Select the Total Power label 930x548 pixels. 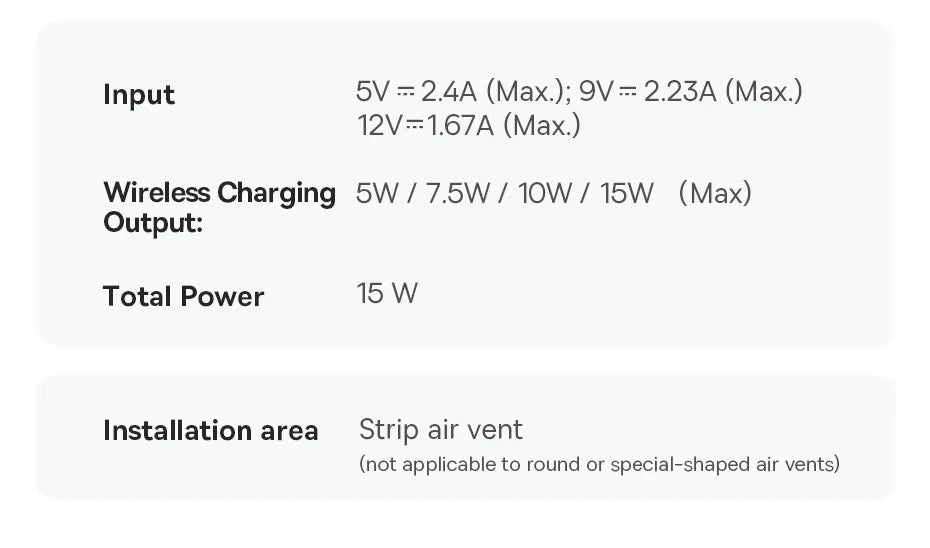pos(183,296)
